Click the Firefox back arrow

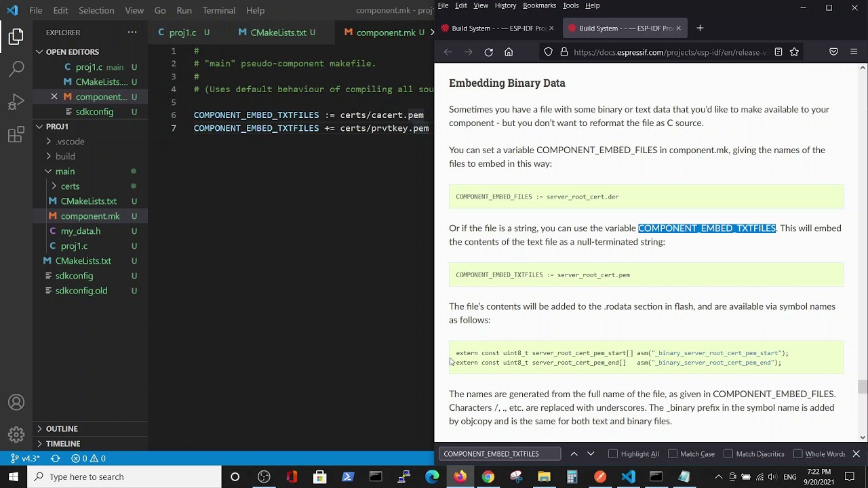tap(448, 52)
